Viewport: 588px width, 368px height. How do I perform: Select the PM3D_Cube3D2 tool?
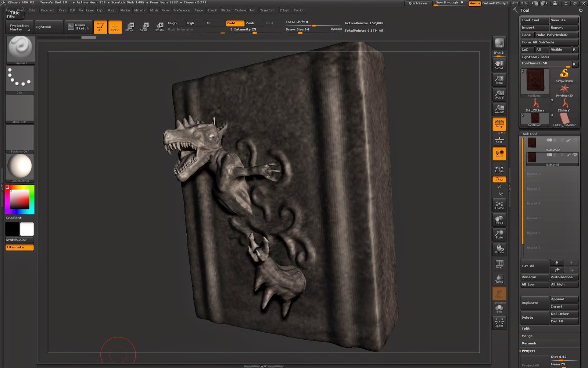coord(564,120)
